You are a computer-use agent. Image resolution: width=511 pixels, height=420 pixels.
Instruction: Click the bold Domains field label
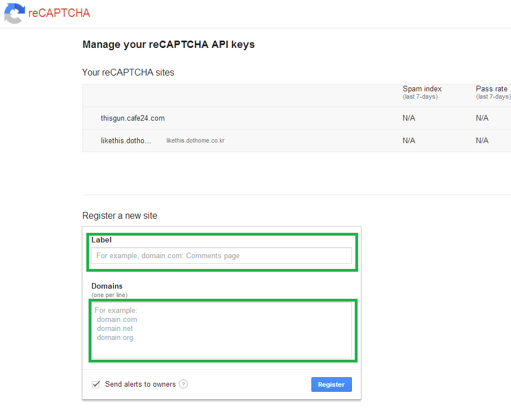pos(107,286)
